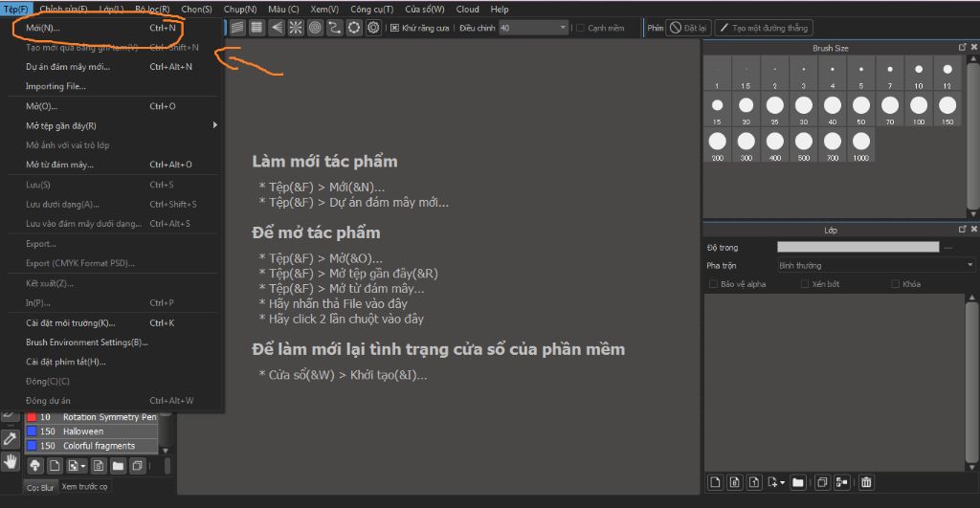Screen dimensions: 980x508
Task: Pop out the Lớp panel
Action: tap(963, 230)
